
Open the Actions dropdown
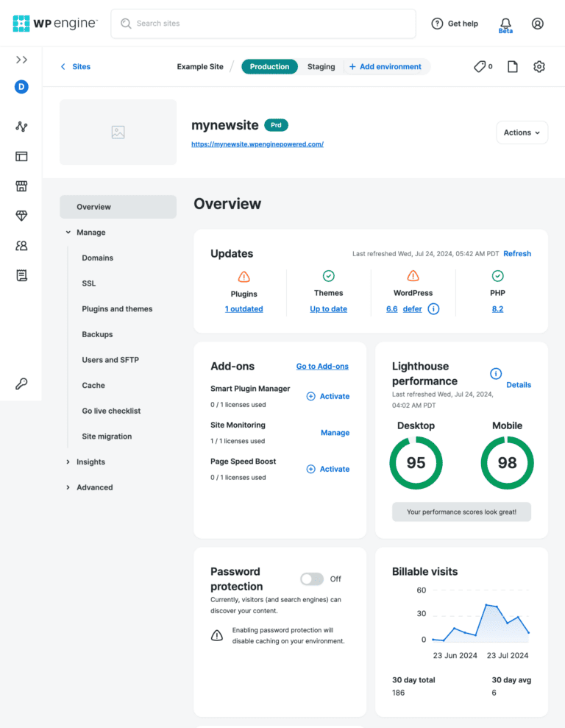tap(522, 132)
